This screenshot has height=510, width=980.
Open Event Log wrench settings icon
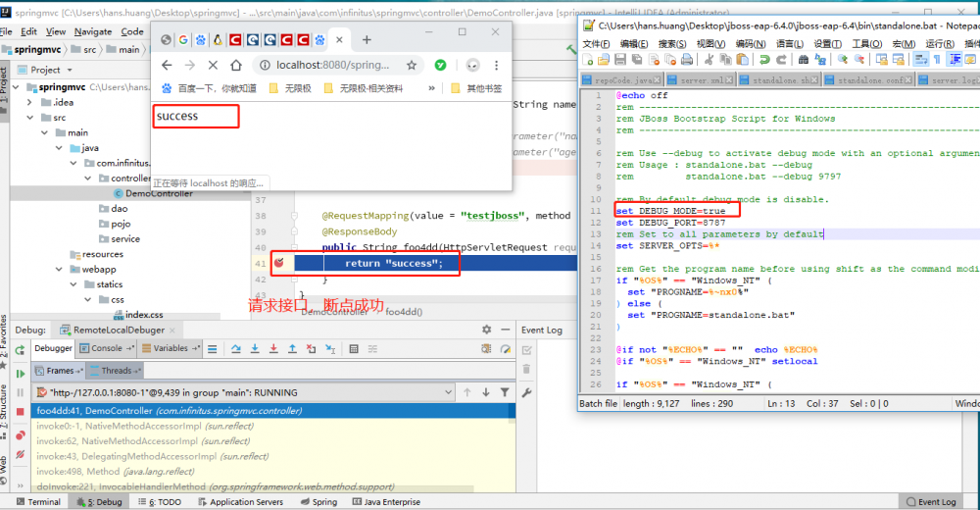click(527, 393)
